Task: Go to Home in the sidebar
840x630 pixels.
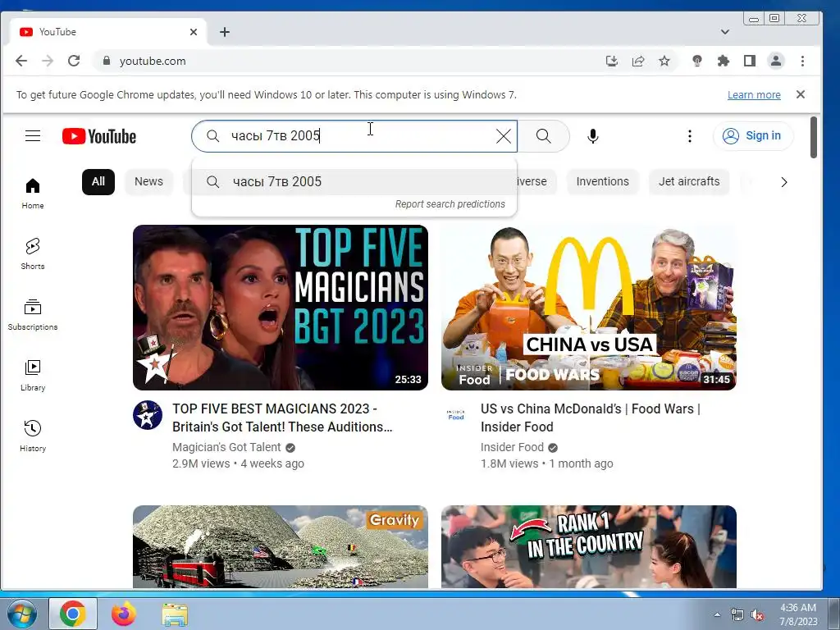Action: pyautogui.click(x=33, y=194)
